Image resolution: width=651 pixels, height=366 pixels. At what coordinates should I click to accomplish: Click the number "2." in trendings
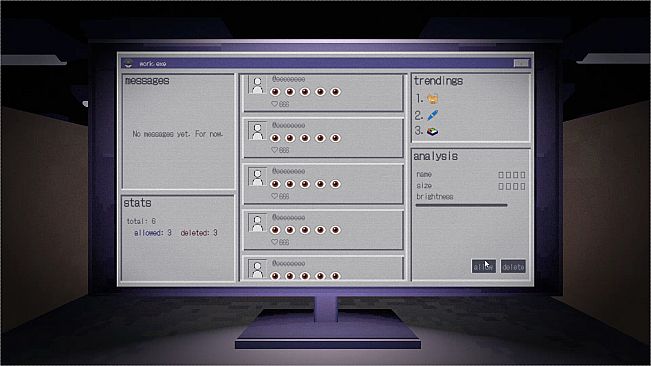[419, 115]
